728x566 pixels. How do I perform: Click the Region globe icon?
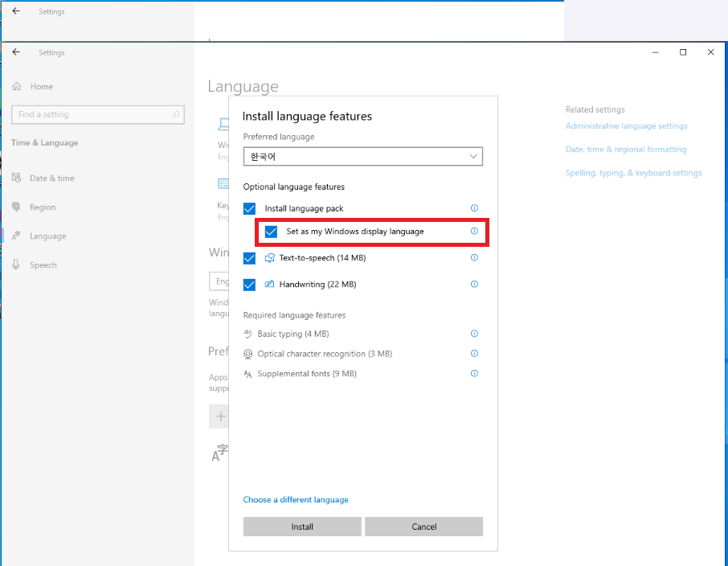click(x=16, y=207)
